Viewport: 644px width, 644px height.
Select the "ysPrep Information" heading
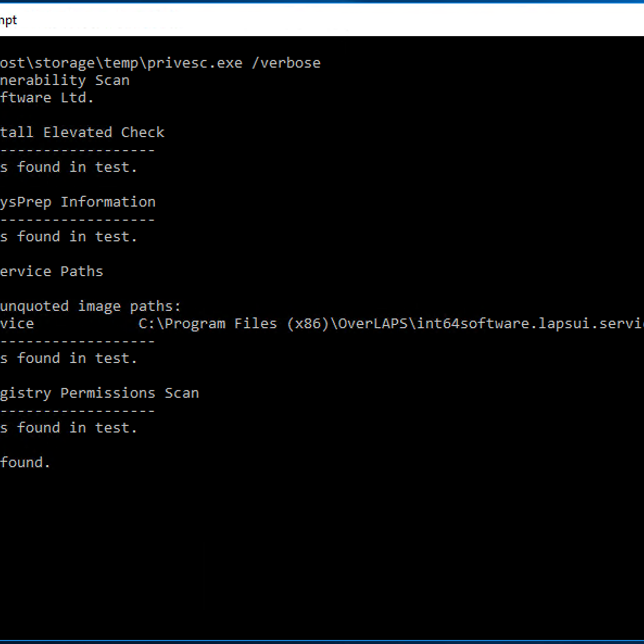pyautogui.click(x=78, y=202)
